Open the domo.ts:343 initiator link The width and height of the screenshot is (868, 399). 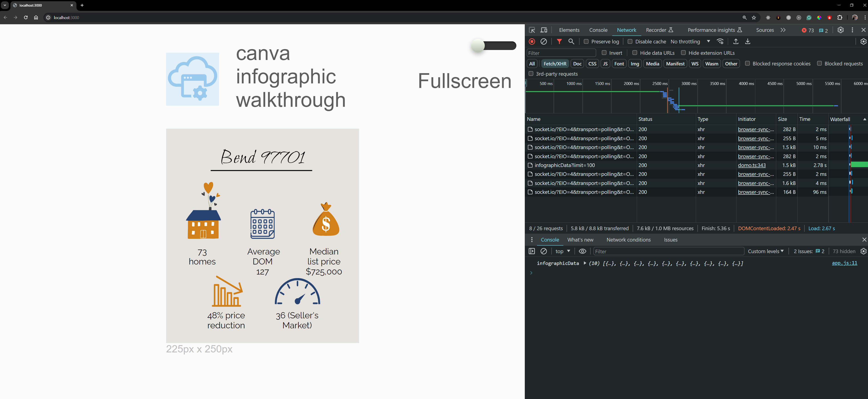pyautogui.click(x=751, y=165)
